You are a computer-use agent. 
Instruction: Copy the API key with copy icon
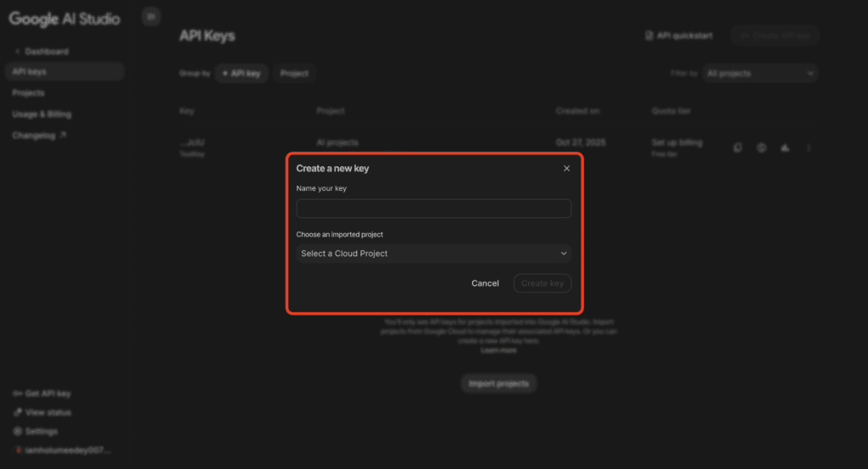tap(737, 148)
